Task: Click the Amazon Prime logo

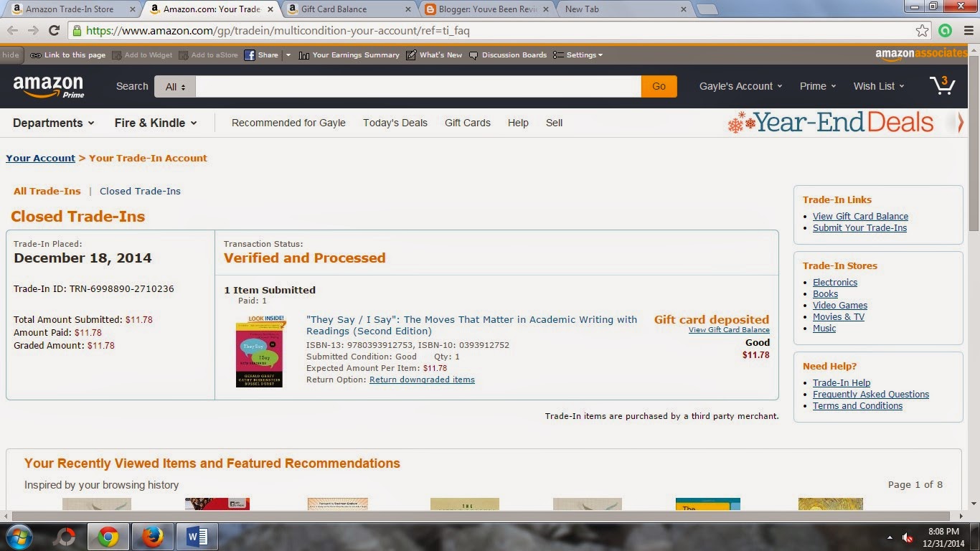Action: click(49, 87)
